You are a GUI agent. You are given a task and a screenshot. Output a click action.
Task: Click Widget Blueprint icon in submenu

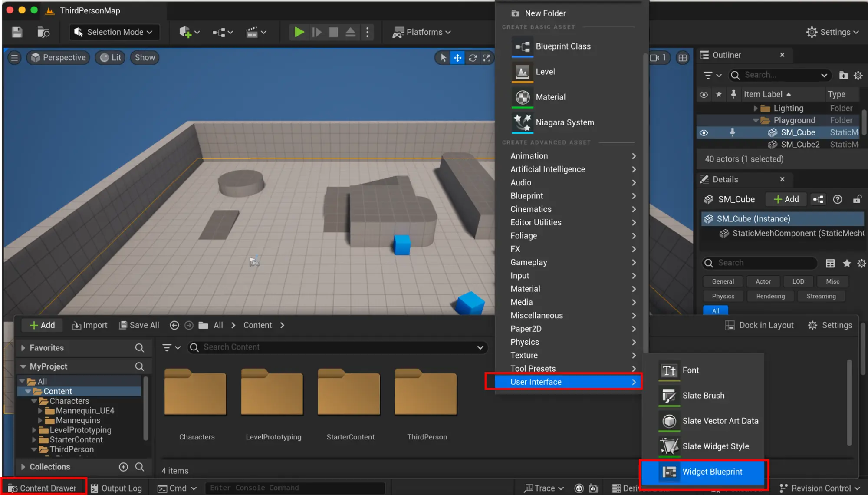(670, 472)
